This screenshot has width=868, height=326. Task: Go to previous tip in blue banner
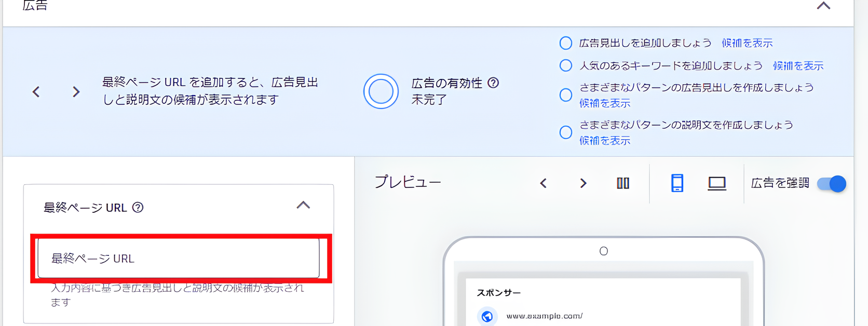coord(36,92)
